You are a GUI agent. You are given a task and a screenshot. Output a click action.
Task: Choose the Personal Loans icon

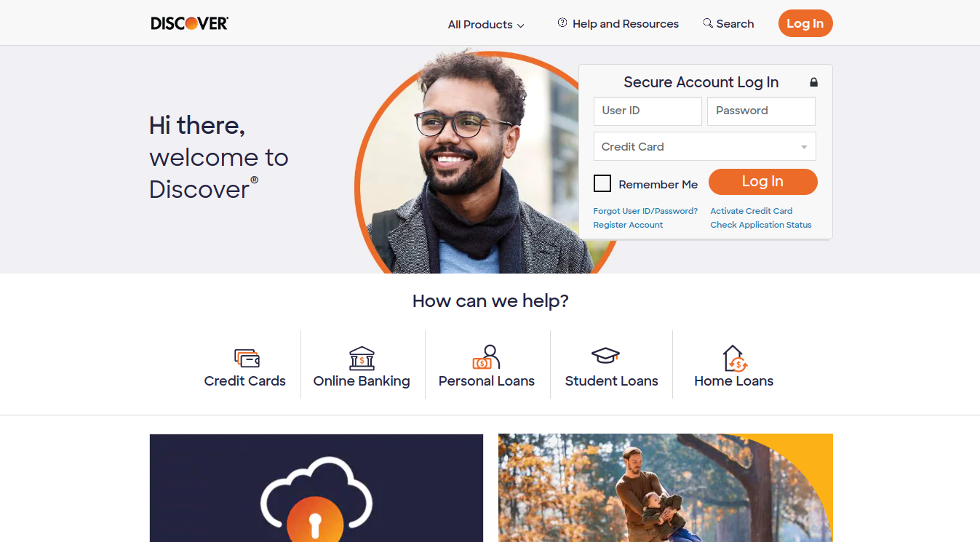(486, 357)
